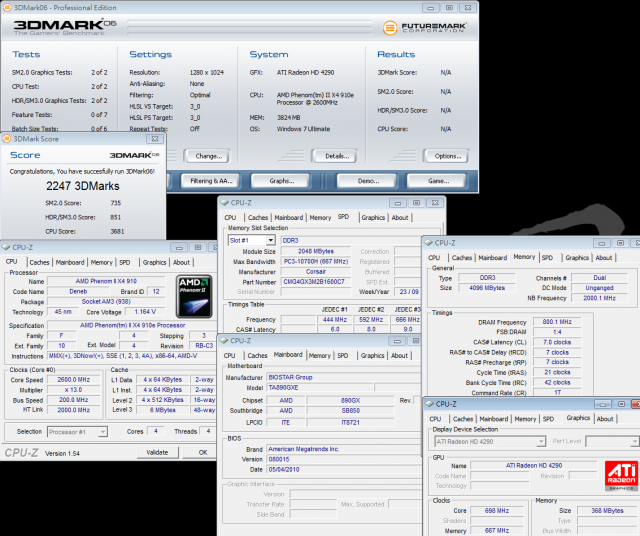
Task: Close the CPU-Z Graphics window
Action: click(x=636, y=404)
